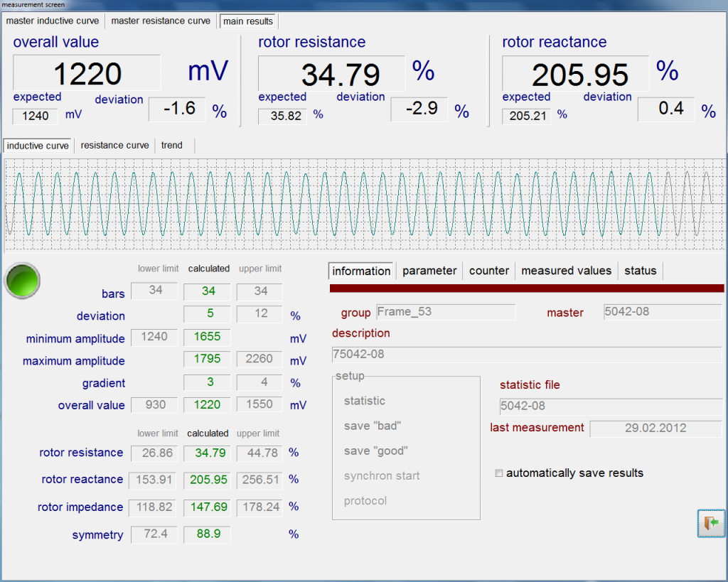The image size is (728, 582).
Task: Click the green status indicator light
Action: (21, 280)
